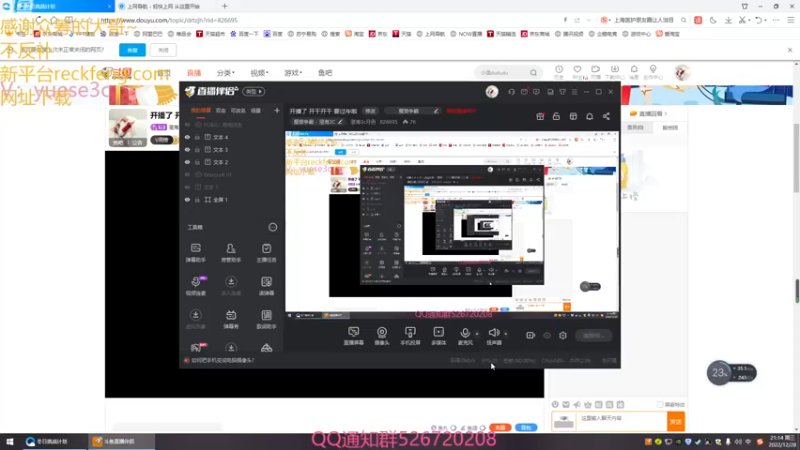Screen dimensions: 800x450
Task: Collapse the 工具箱 toolbox panel
Action: point(273,227)
